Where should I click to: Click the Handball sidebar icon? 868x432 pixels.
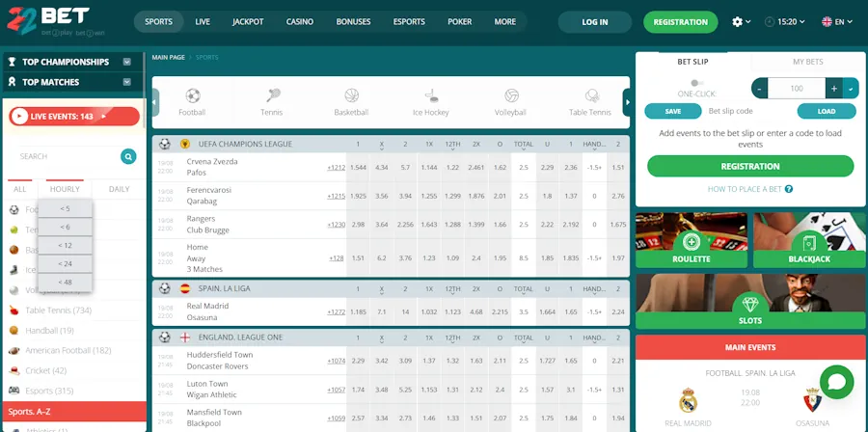(x=14, y=330)
